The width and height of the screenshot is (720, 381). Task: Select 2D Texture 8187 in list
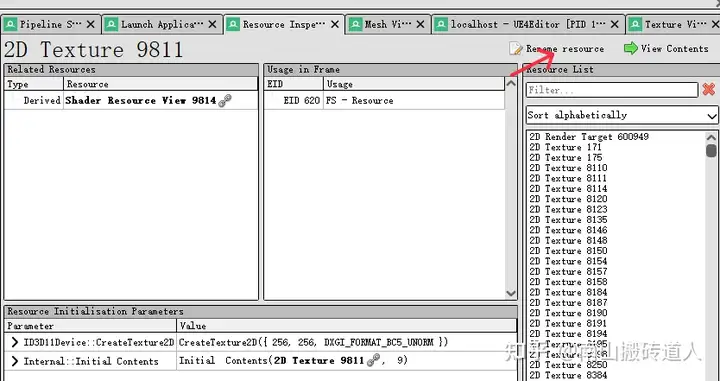click(x=568, y=303)
